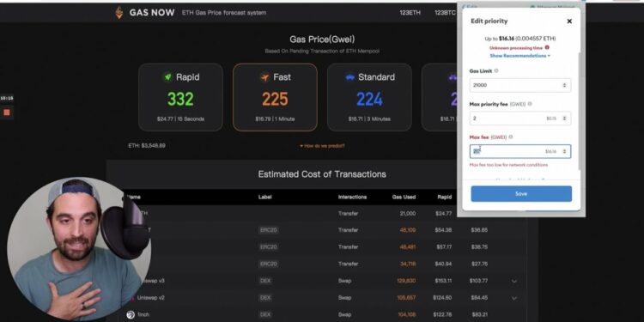Adjust the Max fee stepper arrows
644x322 pixels.
pyautogui.click(x=564, y=151)
